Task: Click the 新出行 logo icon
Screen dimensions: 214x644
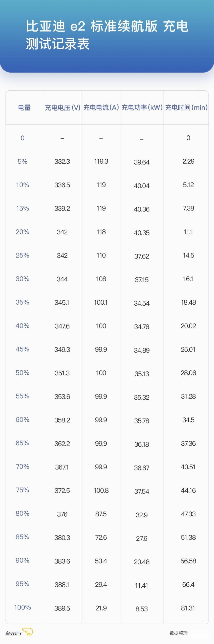Action: coord(19,632)
